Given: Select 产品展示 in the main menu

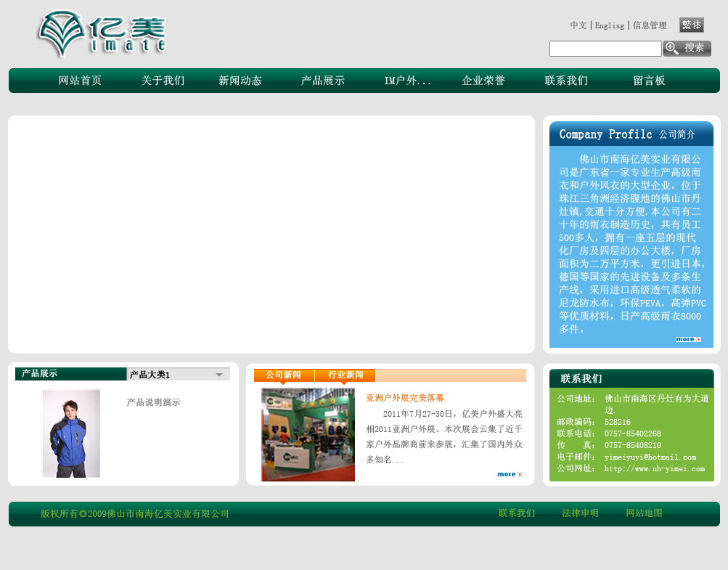Looking at the screenshot, I should pyautogui.click(x=322, y=81).
